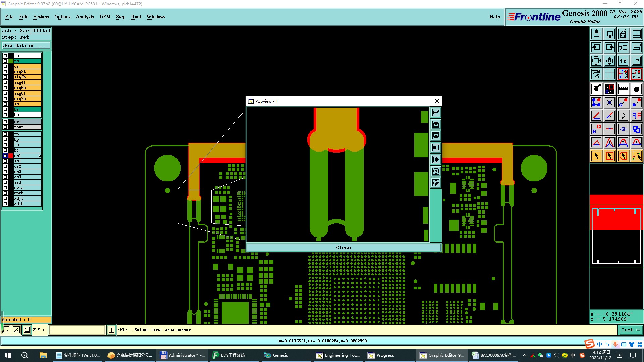Click the red cs1 color swatch
644x362 pixels.
[x=11, y=156]
